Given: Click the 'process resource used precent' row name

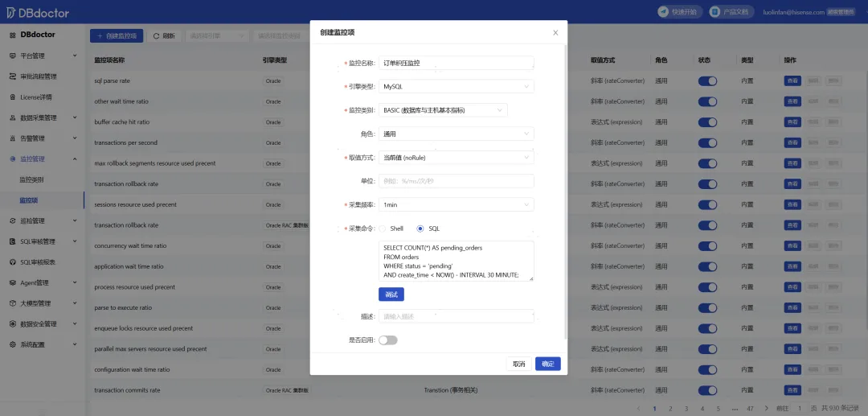Looking at the screenshot, I should click(134, 287).
